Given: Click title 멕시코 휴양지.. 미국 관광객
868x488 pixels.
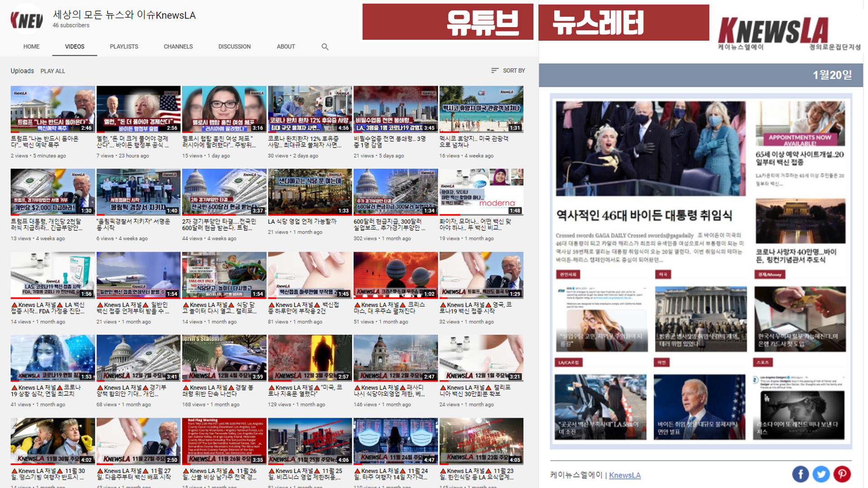Looking at the screenshot, I should tap(474, 142).
